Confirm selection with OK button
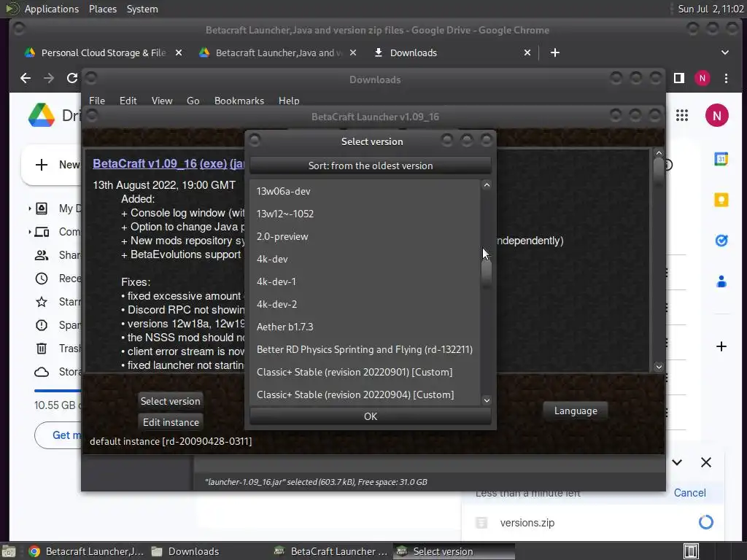The image size is (747, 560). click(x=370, y=416)
